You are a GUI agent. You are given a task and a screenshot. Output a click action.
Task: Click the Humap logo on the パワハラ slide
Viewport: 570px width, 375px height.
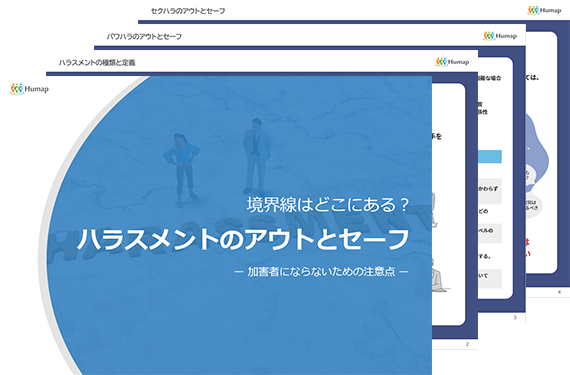click(x=500, y=36)
